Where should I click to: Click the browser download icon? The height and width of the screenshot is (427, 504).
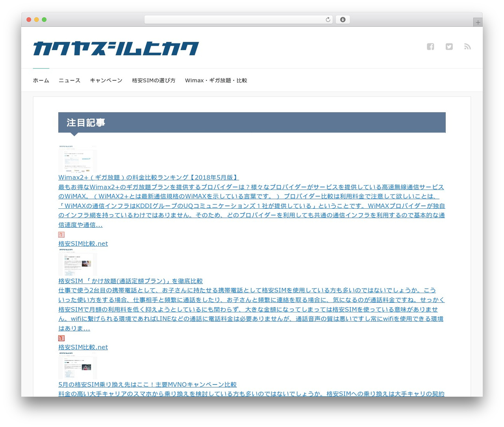tap(343, 20)
